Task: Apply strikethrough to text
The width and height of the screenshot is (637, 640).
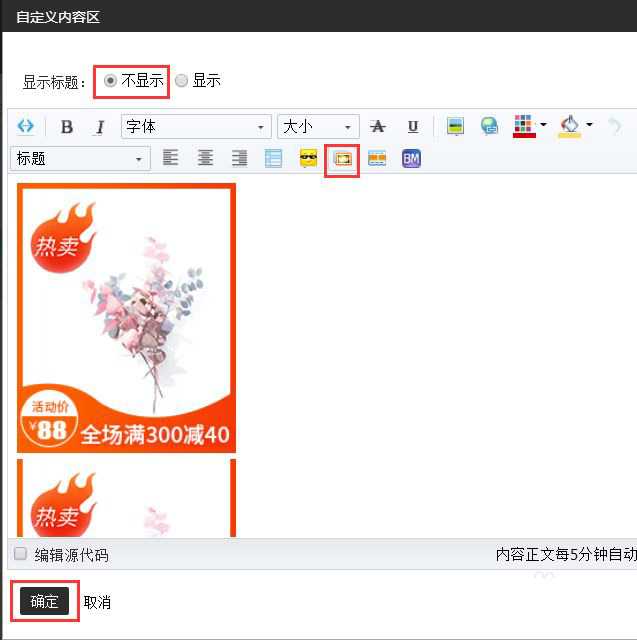Action: click(x=377, y=127)
